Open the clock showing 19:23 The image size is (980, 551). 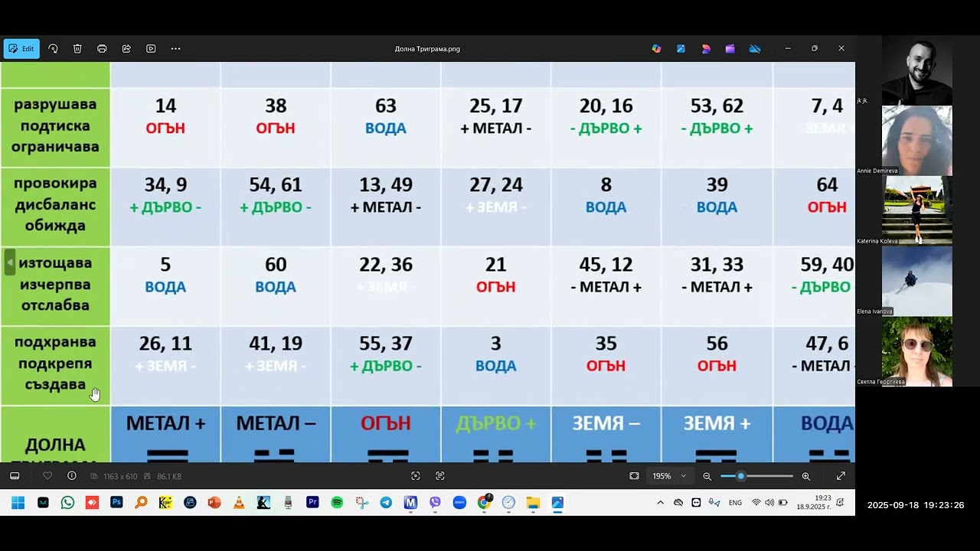815,503
